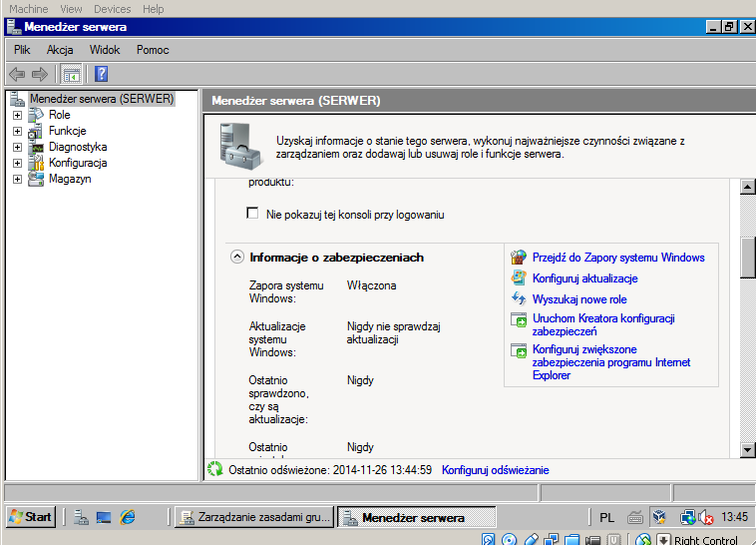Screen dimensions: 756x545
Task: Click the Forward arrow toolbar icon
Action: click(40, 74)
